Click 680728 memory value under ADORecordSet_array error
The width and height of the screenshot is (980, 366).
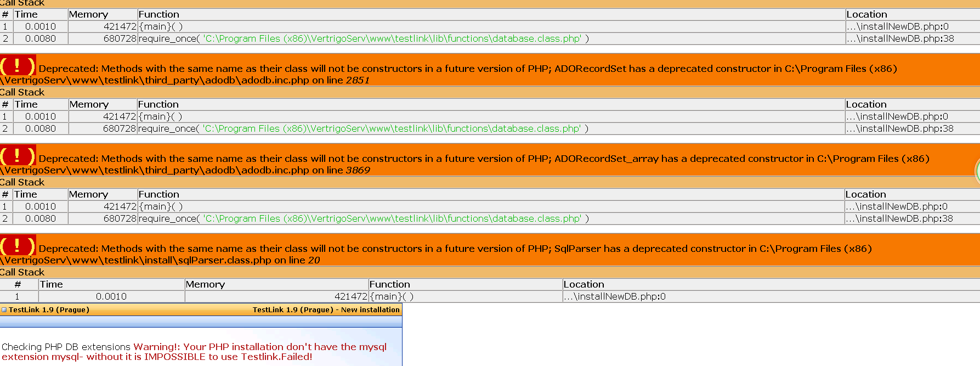pyautogui.click(x=120, y=218)
